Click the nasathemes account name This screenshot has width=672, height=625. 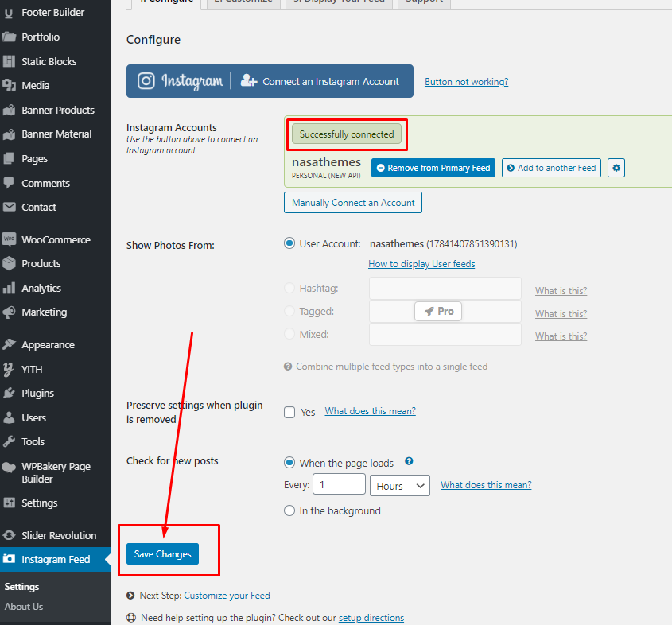tap(327, 162)
